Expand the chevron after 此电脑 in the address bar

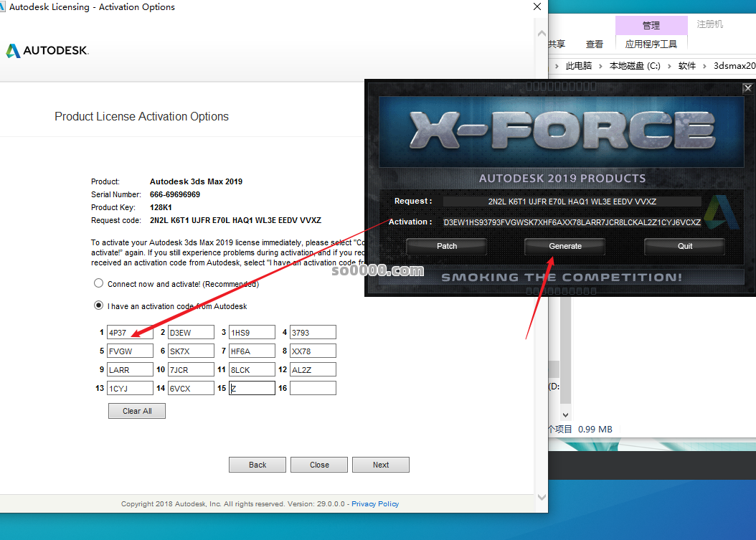tap(600, 66)
